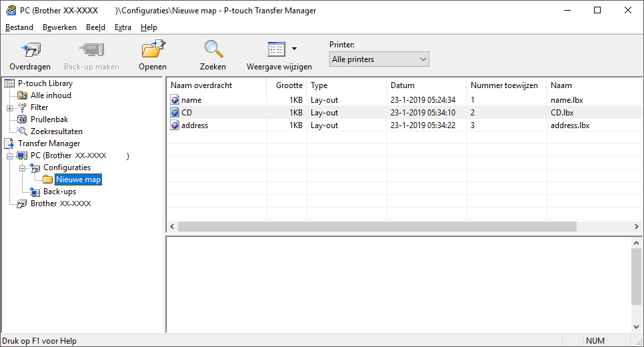Image resolution: width=644 pixels, height=347 pixels.
Task: Select the 'CD' layout row
Action: pyautogui.click(x=404, y=113)
